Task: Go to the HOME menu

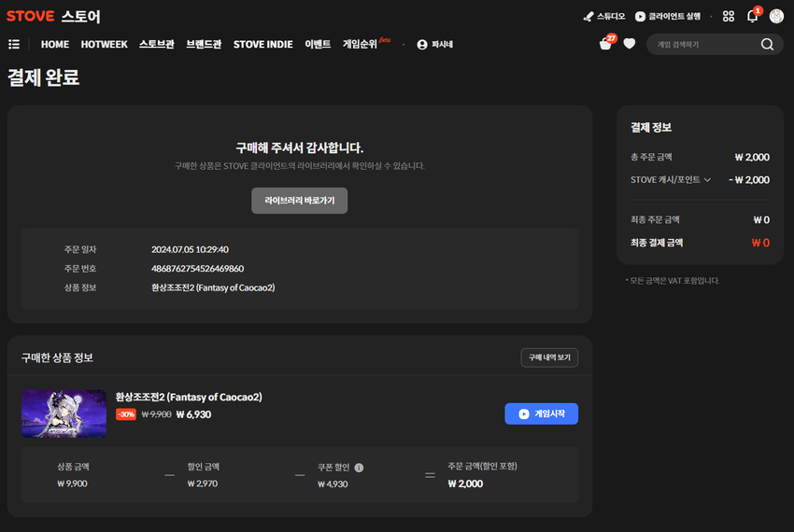Action: (x=55, y=45)
